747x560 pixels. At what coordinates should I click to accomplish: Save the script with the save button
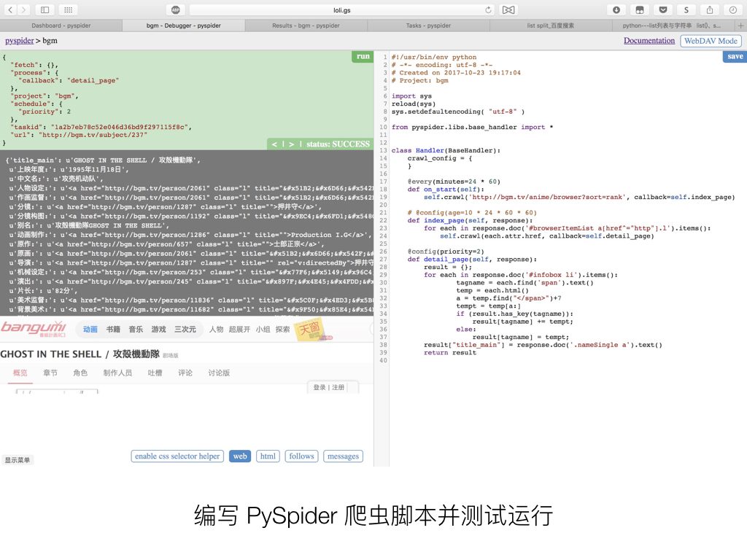click(x=735, y=55)
